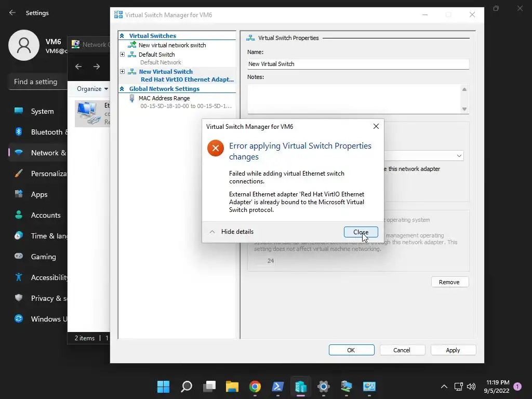Image resolution: width=532 pixels, height=399 pixels.
Task: Select Default Switch in the tree
Action: tap(156, 54)
